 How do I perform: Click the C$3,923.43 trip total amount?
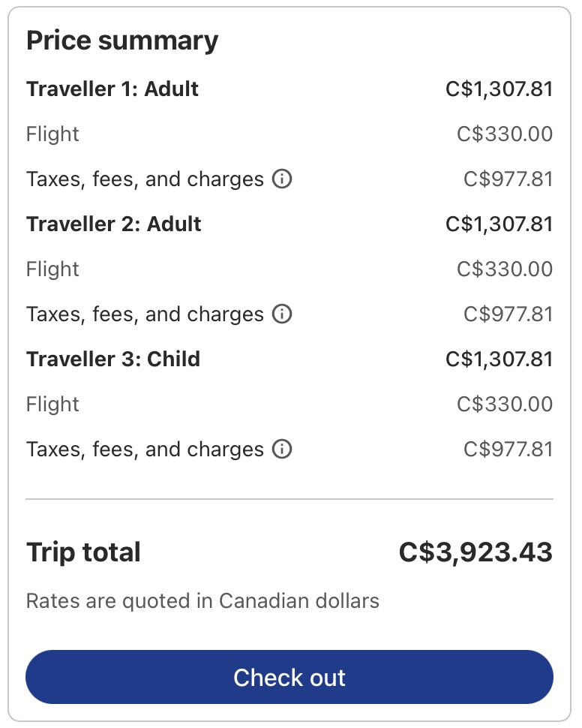click(x=475, y=552)
